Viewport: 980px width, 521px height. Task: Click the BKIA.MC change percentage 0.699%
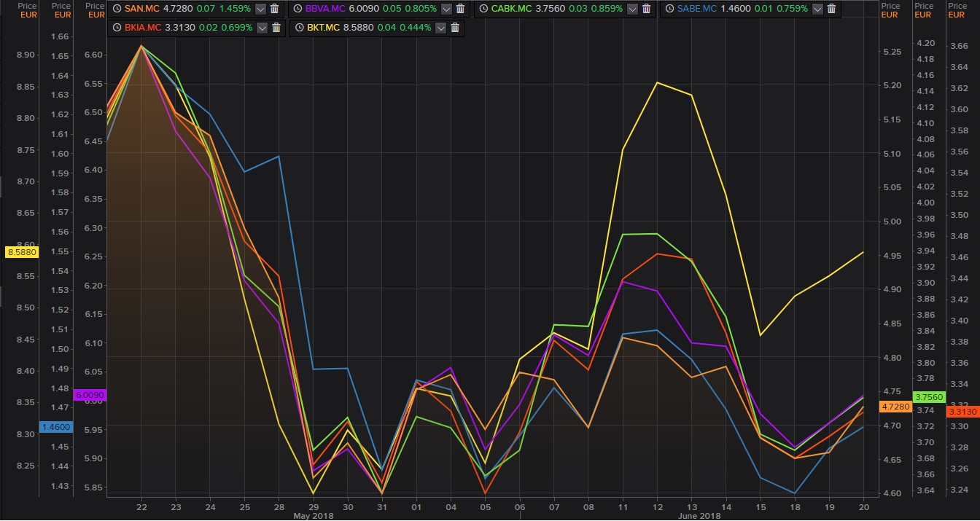[x=237, y=28]
